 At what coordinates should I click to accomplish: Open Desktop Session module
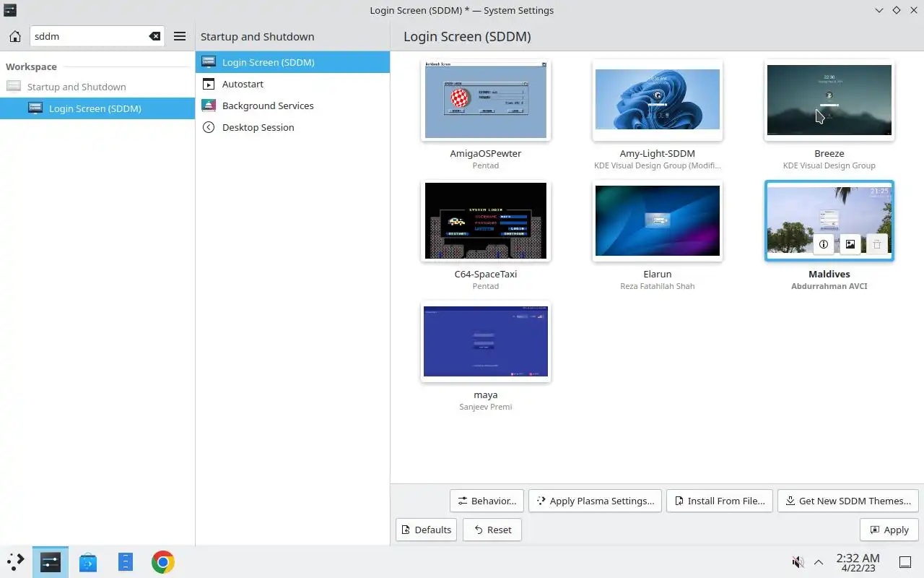point(292,127)
